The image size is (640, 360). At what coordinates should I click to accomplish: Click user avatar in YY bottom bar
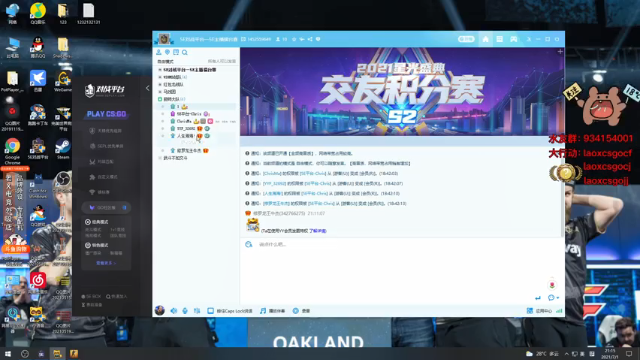[x=160, y=311]
